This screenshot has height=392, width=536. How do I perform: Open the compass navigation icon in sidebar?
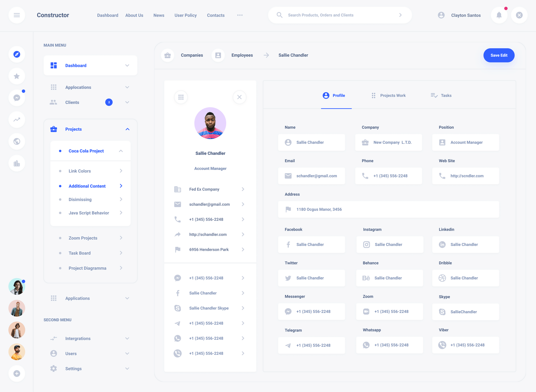pyautogui.click(x=17, y=54)
